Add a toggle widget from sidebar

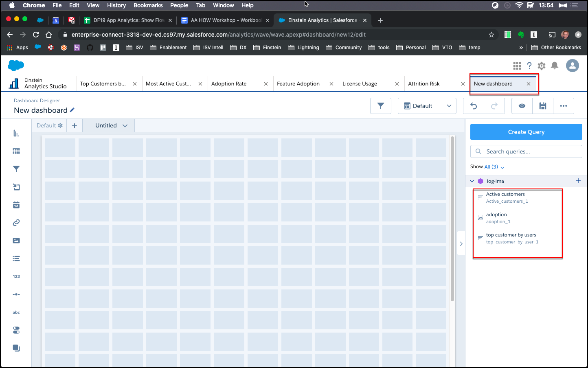16,330
